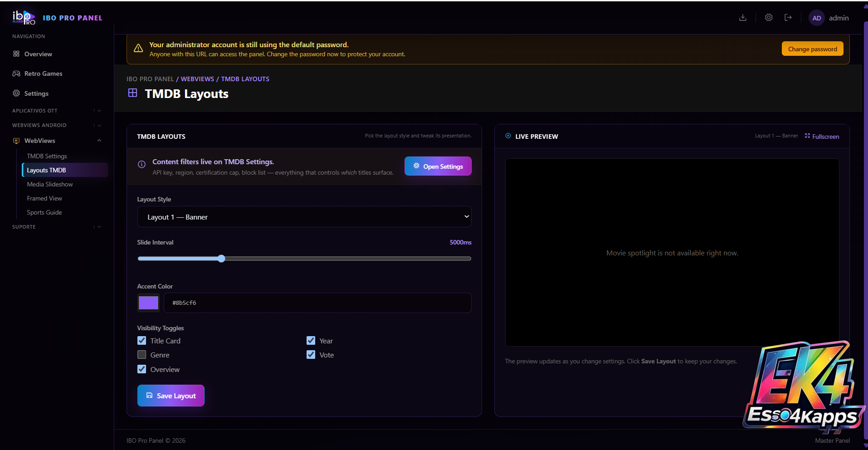Click the accent color hex input field
This screenshot has height=450, width=868.
tap(317, 303)
